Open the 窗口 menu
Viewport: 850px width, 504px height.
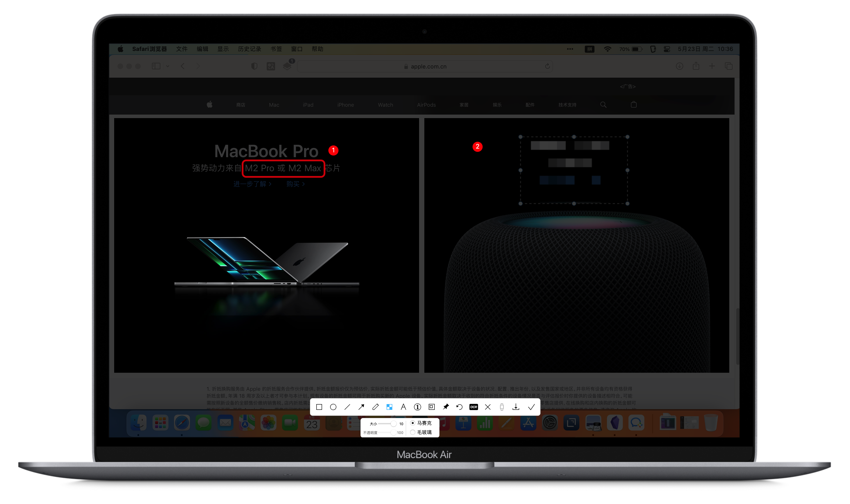point(297,49)
